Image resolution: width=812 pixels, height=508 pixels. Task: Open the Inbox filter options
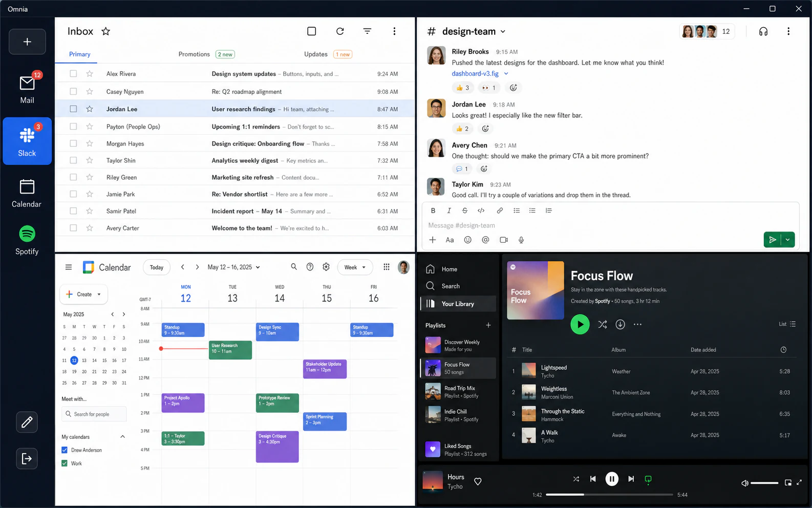(367, 31)
